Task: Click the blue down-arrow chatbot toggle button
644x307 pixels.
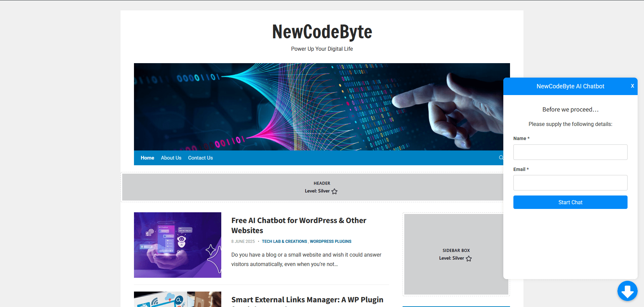Action: [627, 291]
